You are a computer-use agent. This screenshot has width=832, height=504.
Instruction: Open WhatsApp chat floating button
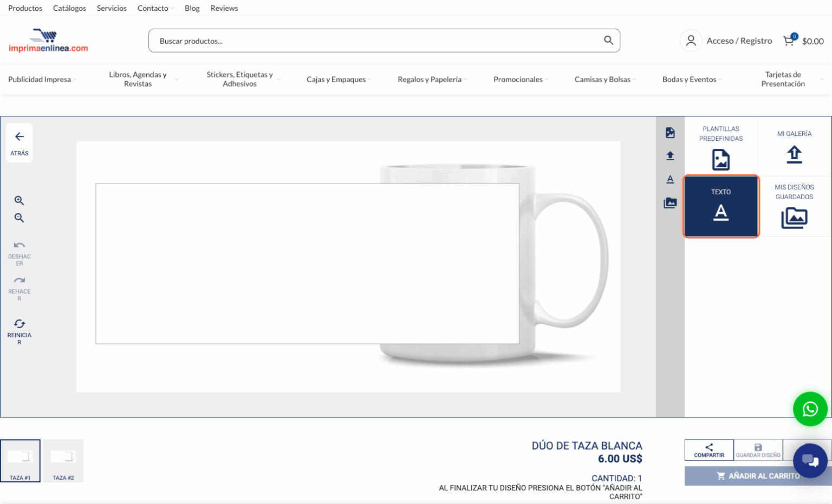coord(810,409)
